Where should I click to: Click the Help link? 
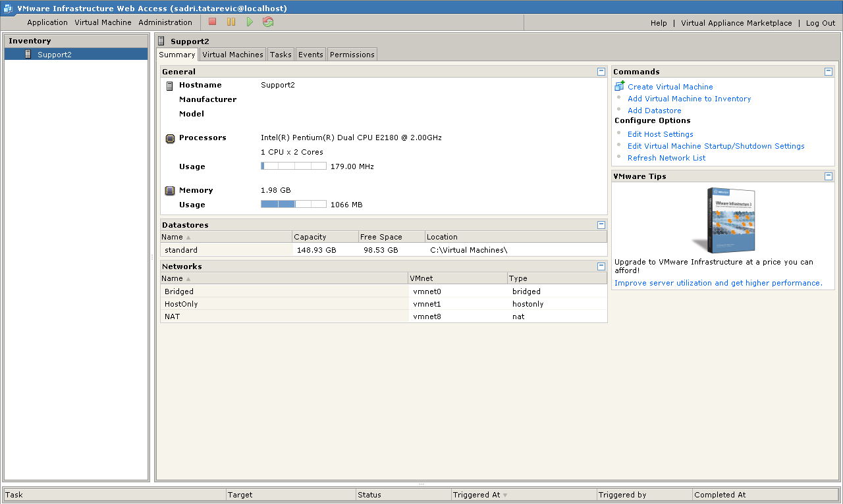(x=659, y=23)
